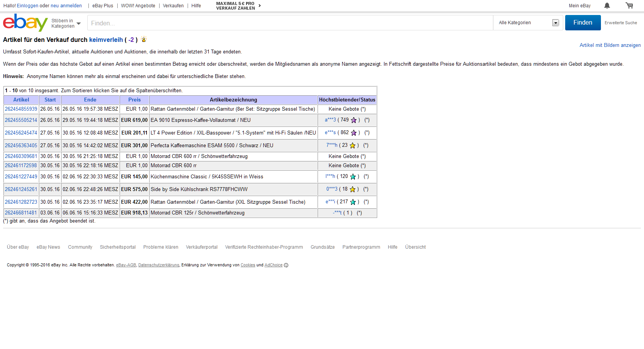The width and height of the screenshot is (644, 349).
Task: Sort table by Start column
Action: tap(50, 100)
